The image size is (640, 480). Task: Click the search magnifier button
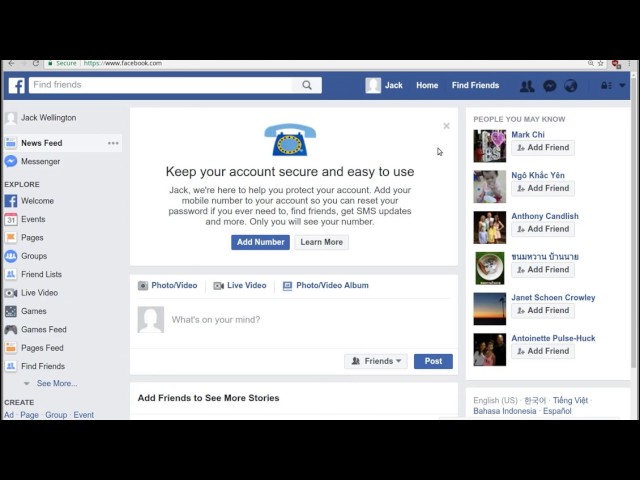(x=307, y=85)
